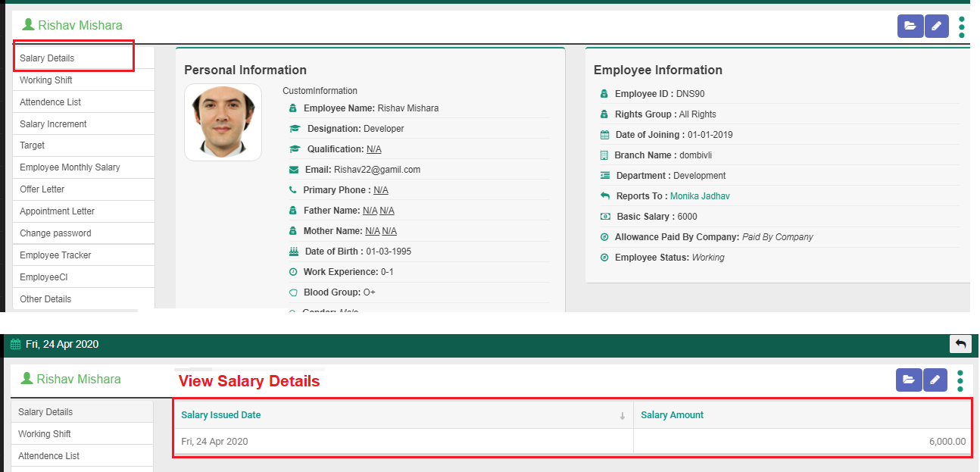Click the Monika Jadhav Reports To link

pyautogui.click(x=700, y=196)
